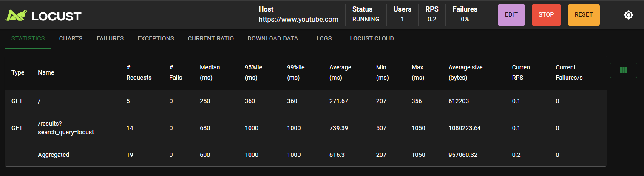Click the Average size (bytes) header

465,72
